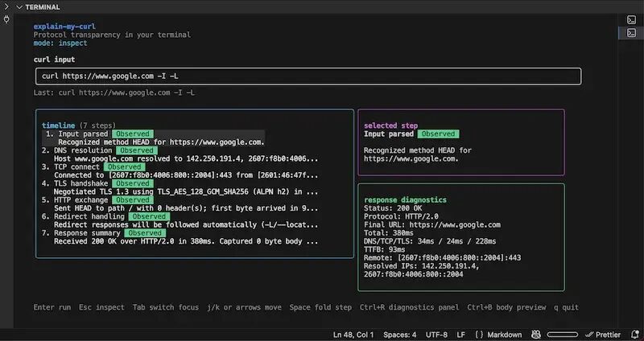Collapse the TERMINAL panel chevron

pos(19,7)
